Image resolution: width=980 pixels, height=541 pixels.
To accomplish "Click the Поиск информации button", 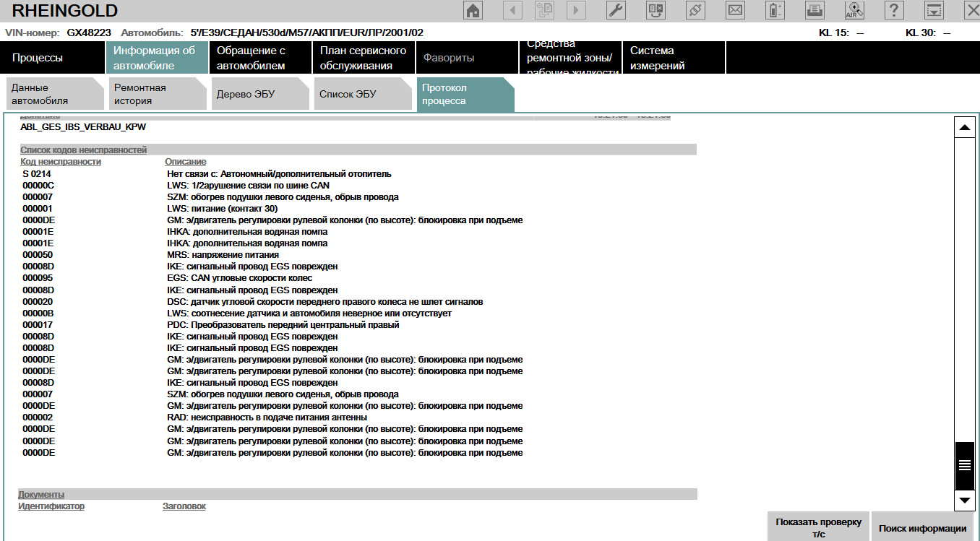I will [923, 528].
